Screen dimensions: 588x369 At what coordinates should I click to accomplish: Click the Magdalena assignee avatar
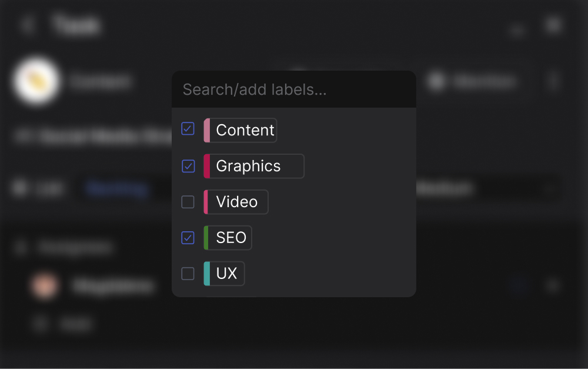45,285
